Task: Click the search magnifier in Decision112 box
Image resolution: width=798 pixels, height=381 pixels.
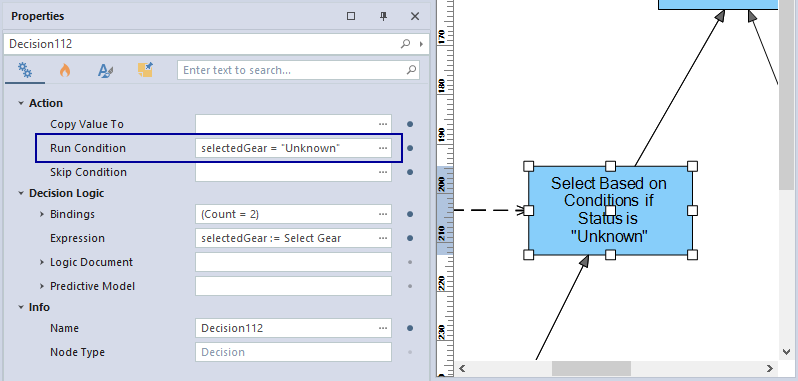Action: pos(405,44)
